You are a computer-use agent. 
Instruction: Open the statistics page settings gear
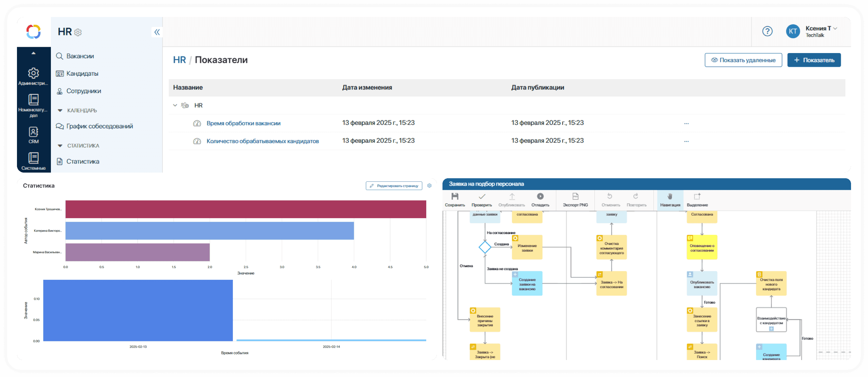pyautogui.click(x=429, y=186)
